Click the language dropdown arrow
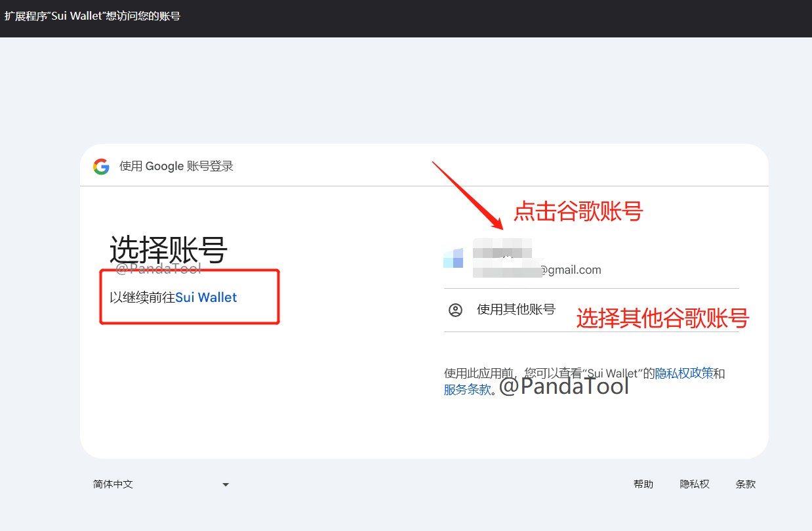Screen dimensions: 812x531 (x=226, y=485)
